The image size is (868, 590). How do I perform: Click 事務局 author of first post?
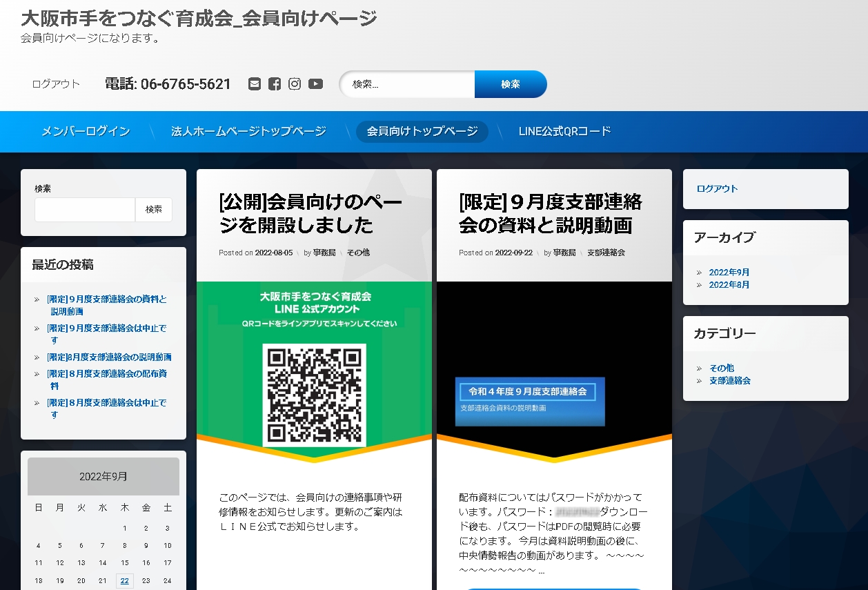click(x=324, y=253)
